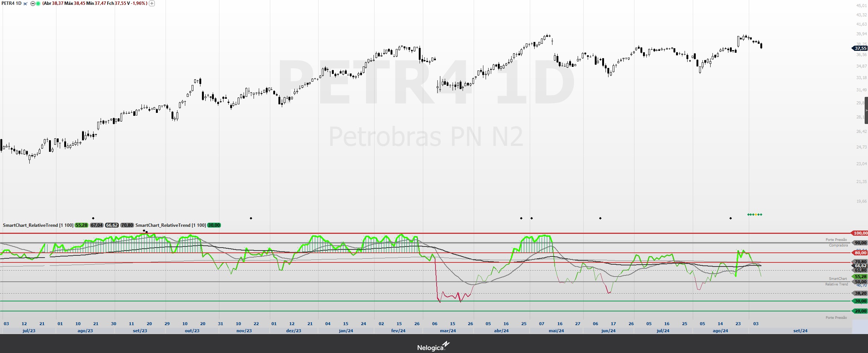Viewport: 868px width, 353px height.
Task: Click the 30,00 green level tag on axis
Action: (x=859, y=301)
